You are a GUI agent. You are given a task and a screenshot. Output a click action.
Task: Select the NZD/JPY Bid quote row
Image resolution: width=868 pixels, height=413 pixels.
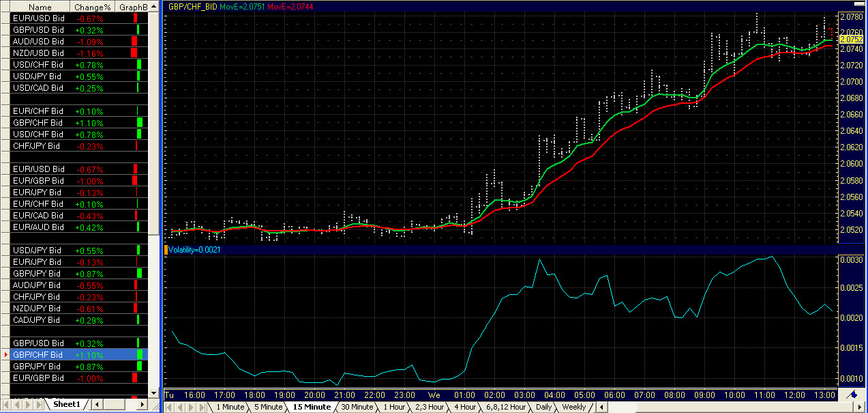(x=38, y=309)
